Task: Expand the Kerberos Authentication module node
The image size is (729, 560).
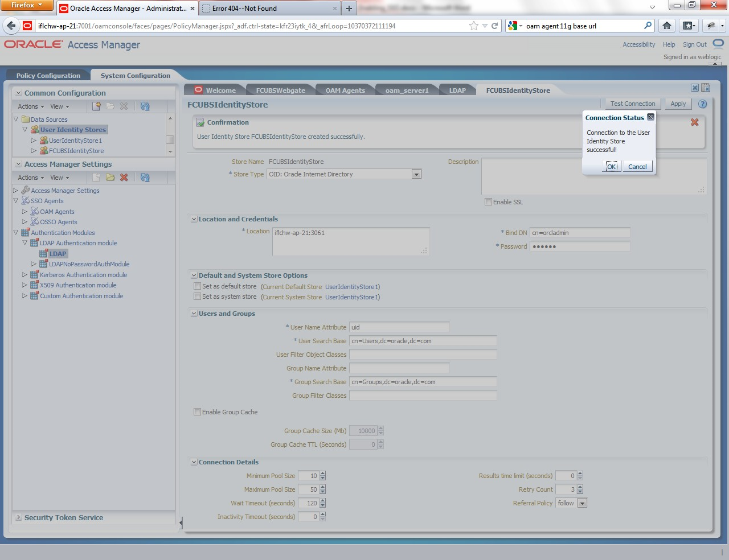Action: pos(24,274)
